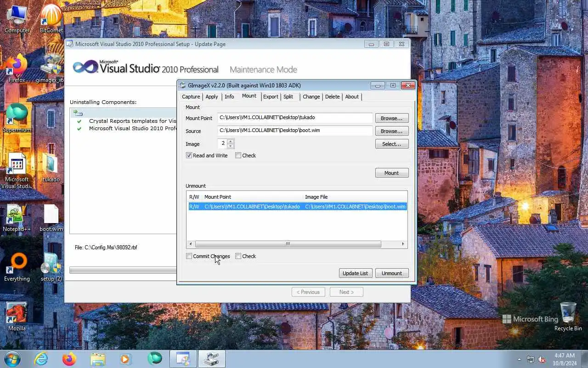Click the Update List button
Viewport: 588px width, 368px height.
coord(355,273)
